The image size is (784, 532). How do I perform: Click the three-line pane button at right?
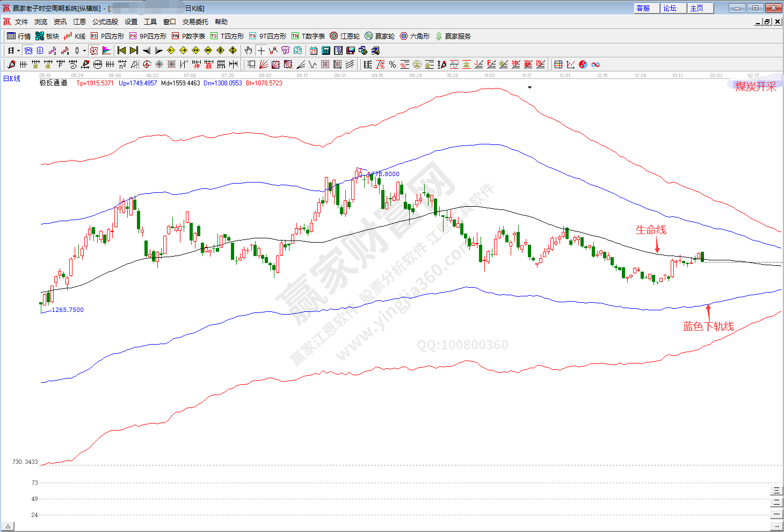click(x=776, y=491)
